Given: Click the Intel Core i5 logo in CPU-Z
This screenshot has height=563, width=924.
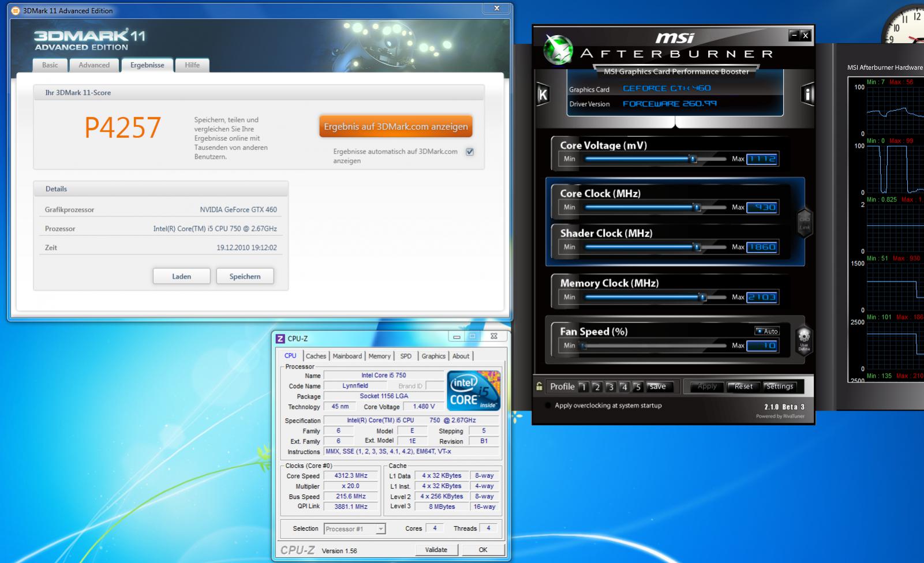Looking at the screenshot, I should (x=474, y=391).
